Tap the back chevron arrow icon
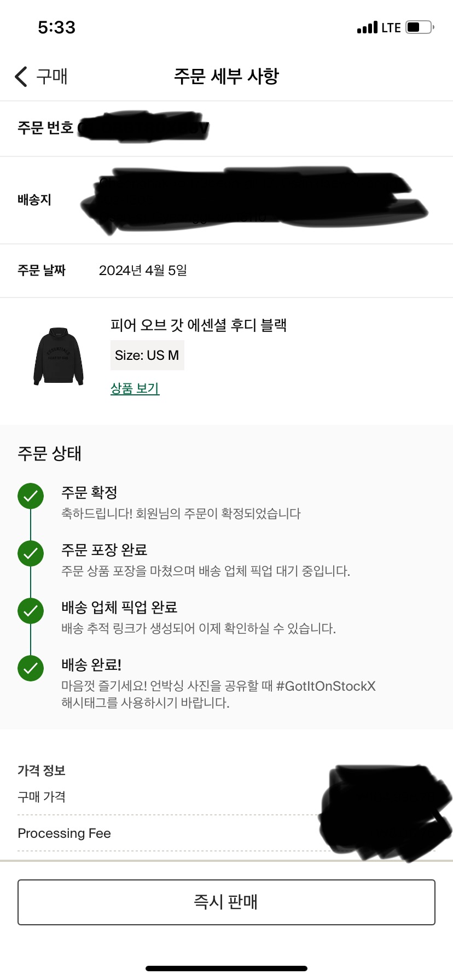 tap(21, 77)
